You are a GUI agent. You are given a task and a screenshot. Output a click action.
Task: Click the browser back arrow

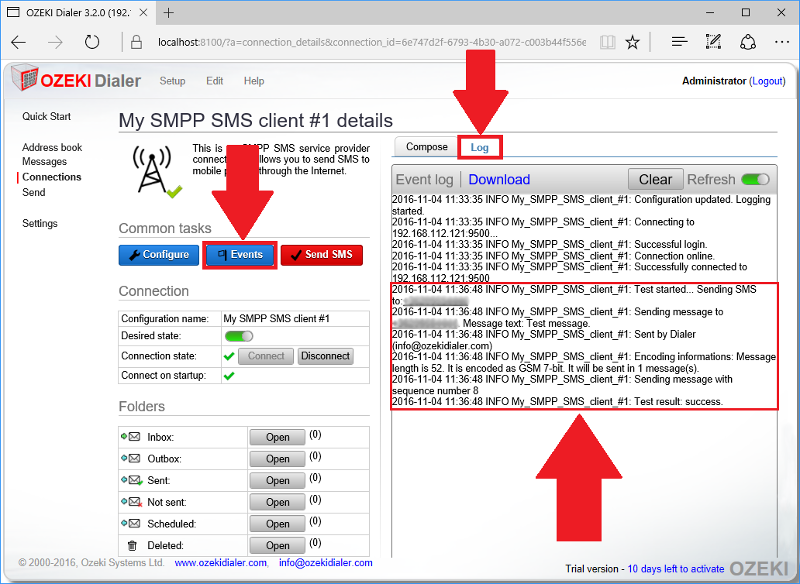(x=19, y=43)
